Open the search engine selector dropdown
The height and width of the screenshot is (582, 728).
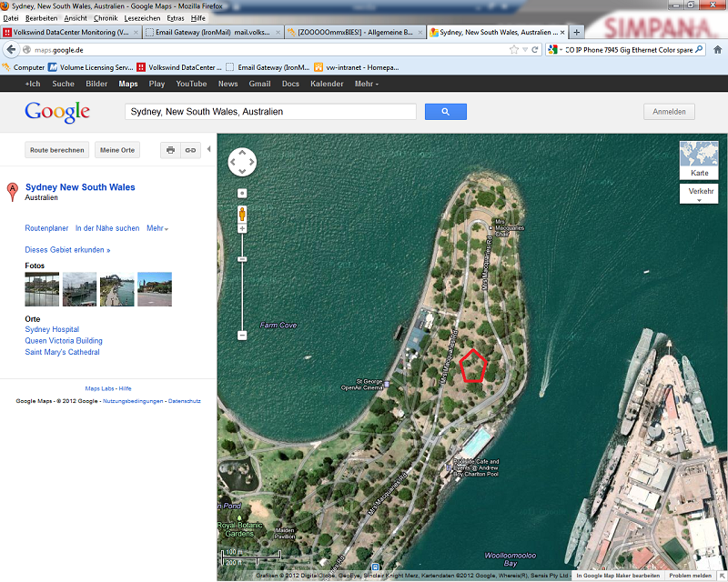click(555, 50)
